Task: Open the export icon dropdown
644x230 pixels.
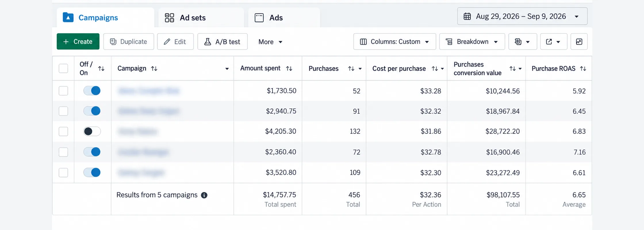Action: [554, 42]
